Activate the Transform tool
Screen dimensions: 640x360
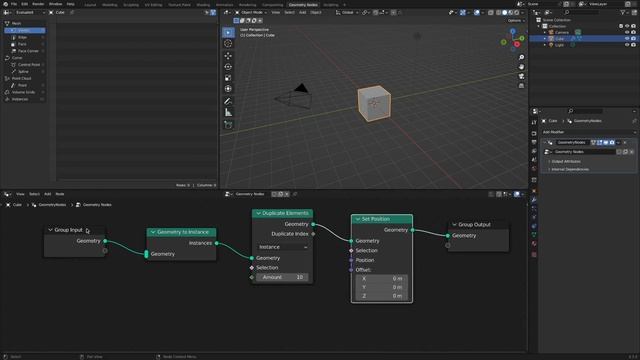pyautogui.click(x=228, y=89)
